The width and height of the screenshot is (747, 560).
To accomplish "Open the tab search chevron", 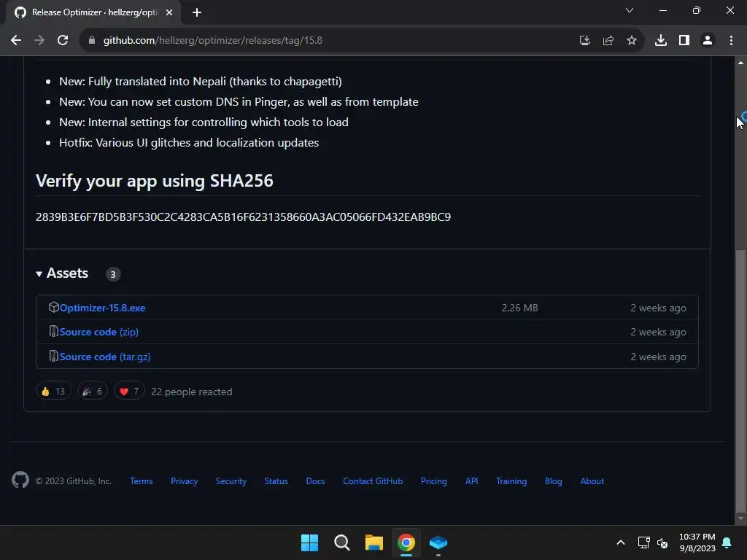I will (630, 10).
